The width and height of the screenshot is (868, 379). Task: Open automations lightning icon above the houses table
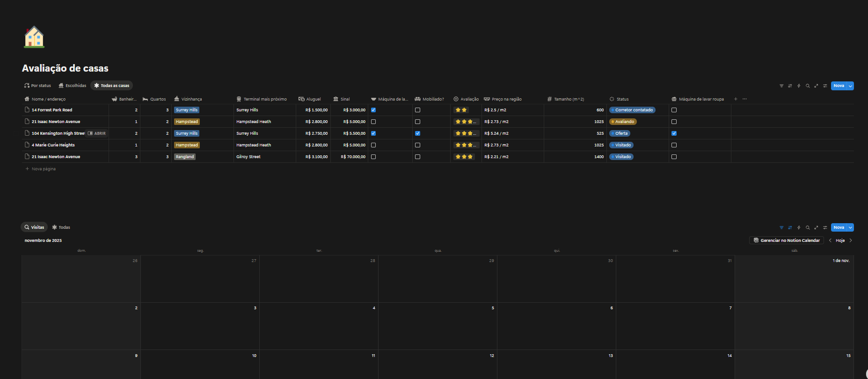pos(799,86)
